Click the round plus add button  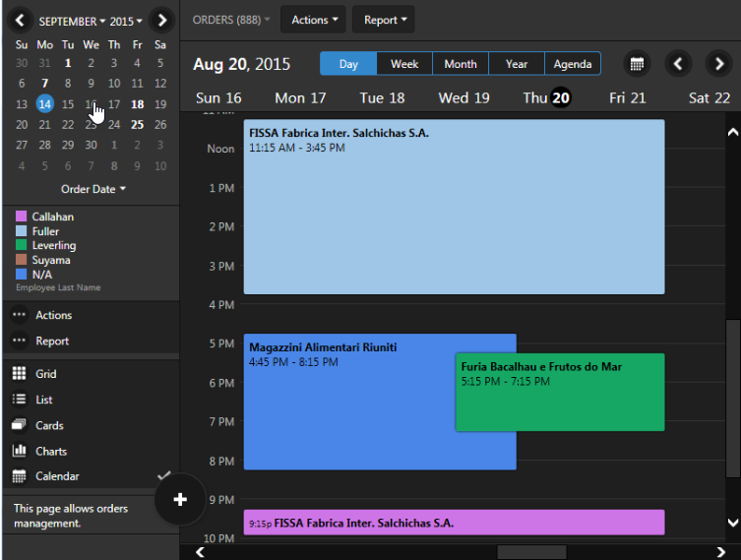[x=180, y=500]
